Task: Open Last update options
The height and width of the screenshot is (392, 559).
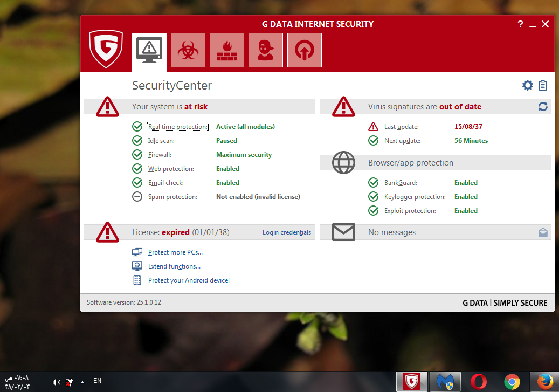Action: [402, 127]
